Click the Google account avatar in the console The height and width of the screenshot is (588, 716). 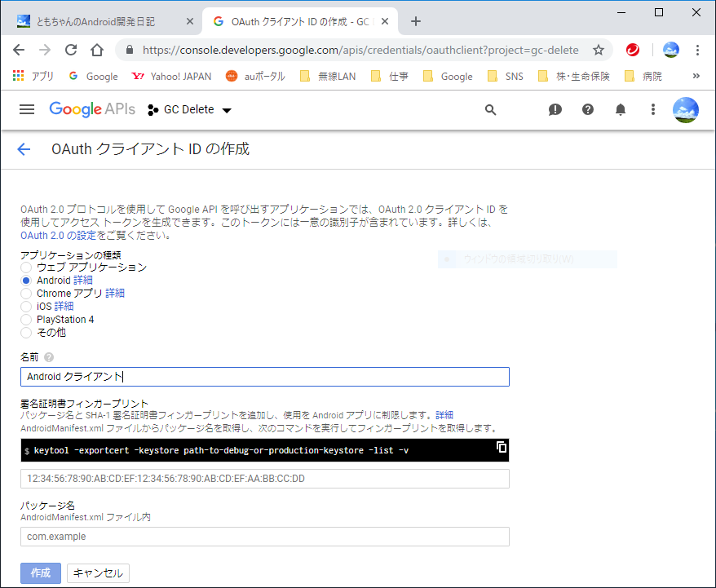coord(686,109)
